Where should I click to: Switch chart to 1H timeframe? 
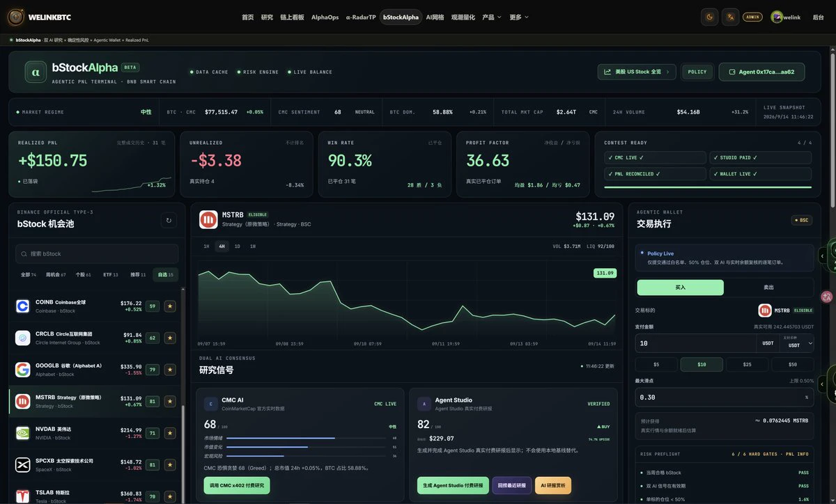tap(206, 246)
